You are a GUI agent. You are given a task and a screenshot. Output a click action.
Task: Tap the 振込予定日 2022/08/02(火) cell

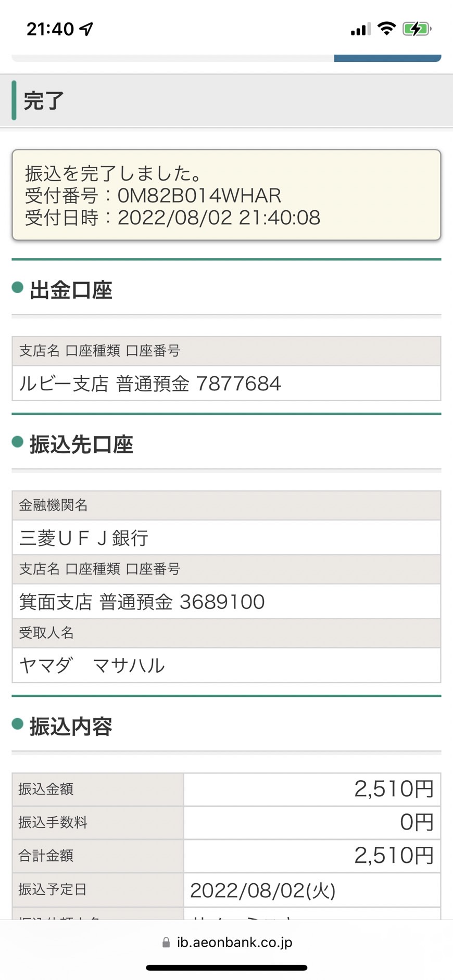pyautogui.click(x=312, y=890)
